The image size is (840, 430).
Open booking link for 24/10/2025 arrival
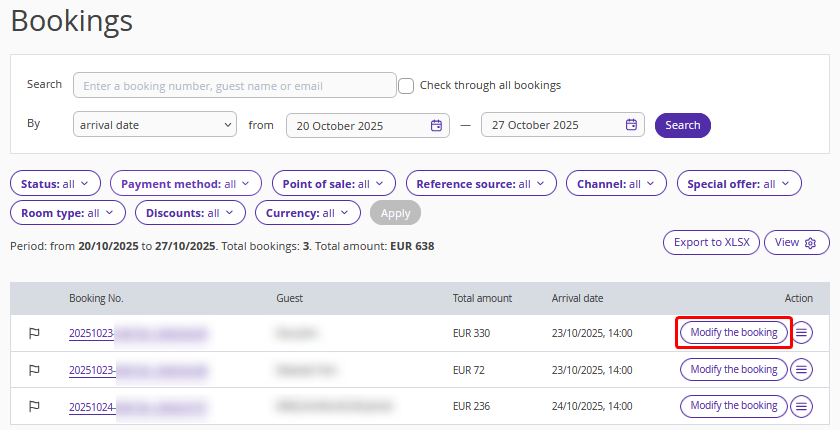tap(137, 407)
